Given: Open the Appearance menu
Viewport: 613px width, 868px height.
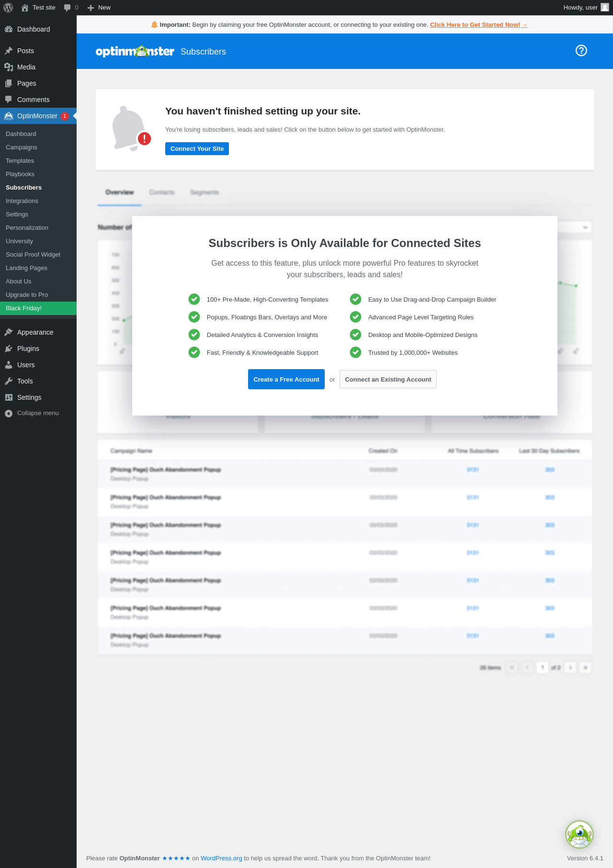Looking at the screenshot, I should pyautogui.click(x=38, y=332).
